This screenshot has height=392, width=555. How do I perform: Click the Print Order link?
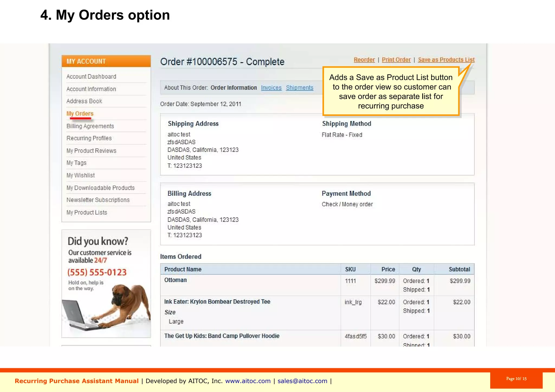[x=396, y=60]
